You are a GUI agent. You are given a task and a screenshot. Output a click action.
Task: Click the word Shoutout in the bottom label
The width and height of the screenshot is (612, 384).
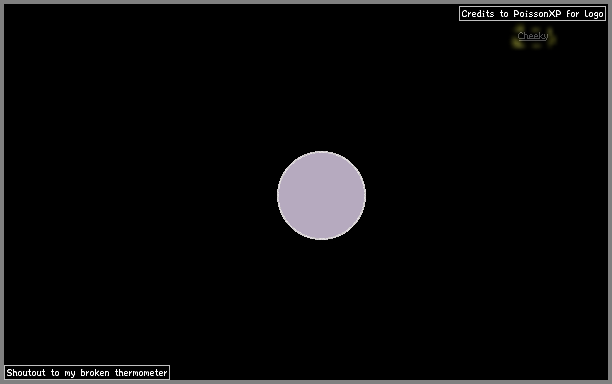point(26,373)
